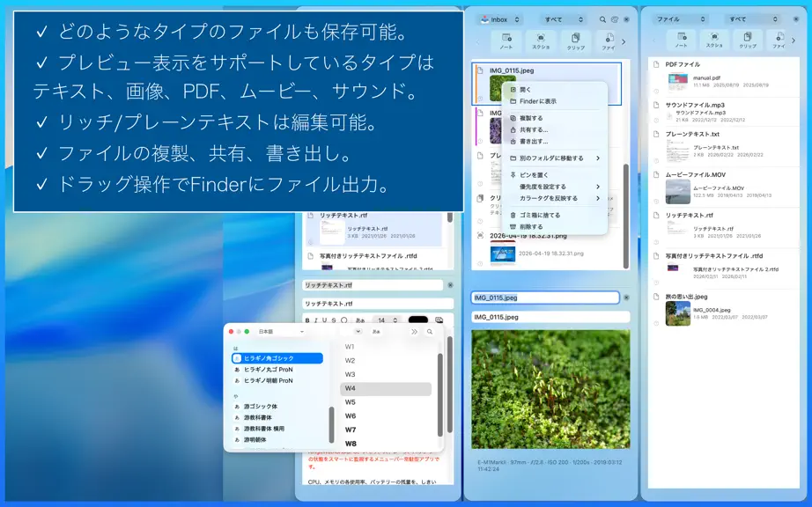Click the Inbox list vertical scrollbar
The height and width of the screenshot is (507, 812).
626,216
